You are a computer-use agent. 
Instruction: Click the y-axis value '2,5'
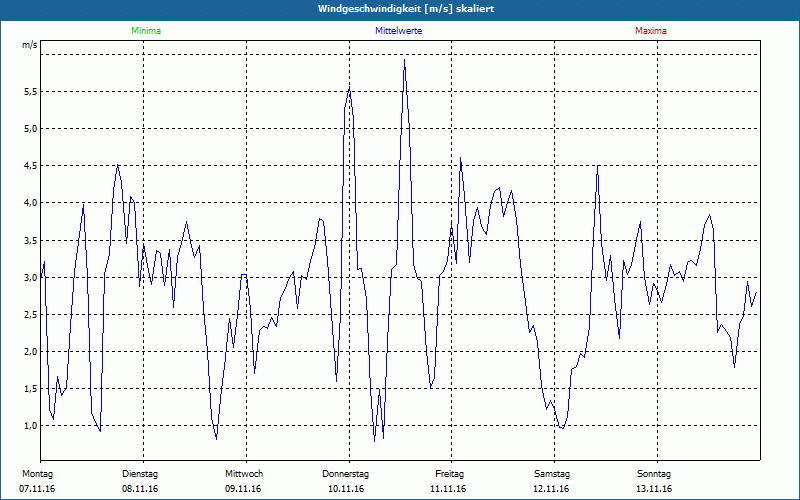[x=31, y=314]
